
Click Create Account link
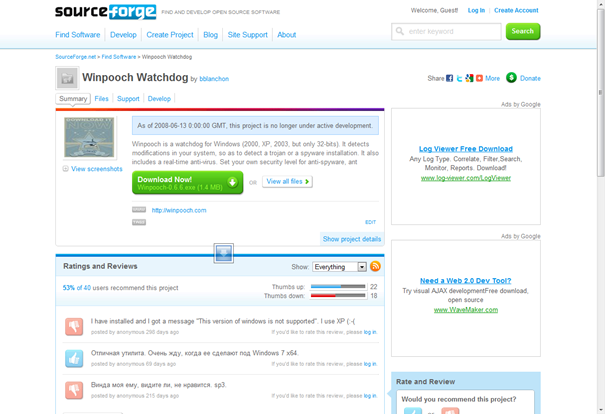coord(516,10)
